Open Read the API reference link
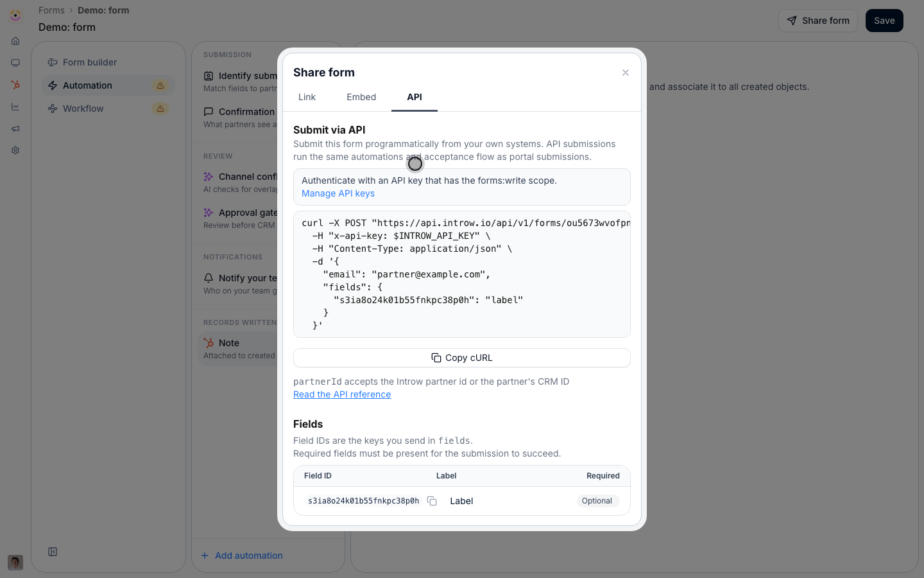Screen dimensions: 924x578 click(x=342, y=394)
